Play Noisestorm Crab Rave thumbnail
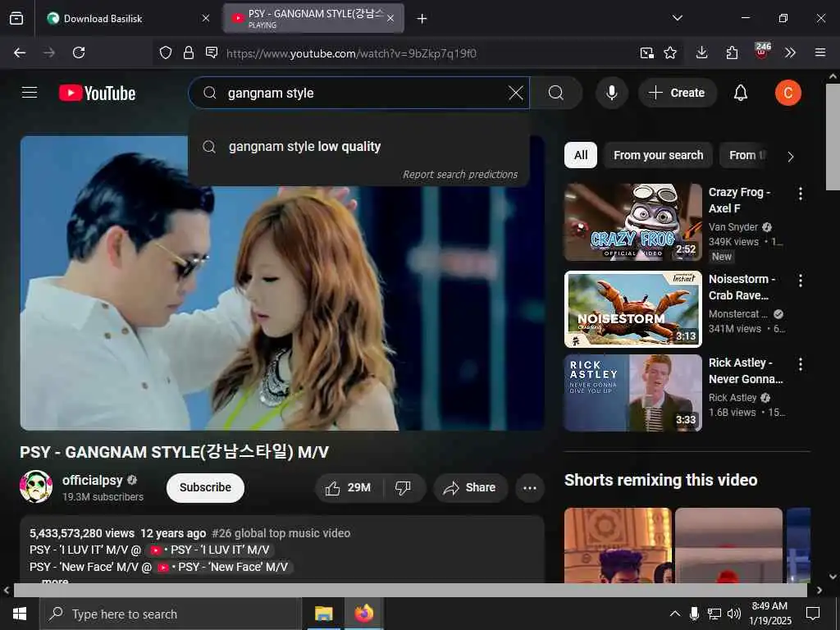Viewport: 840px width, 630px height. click(x=632, y=309)
